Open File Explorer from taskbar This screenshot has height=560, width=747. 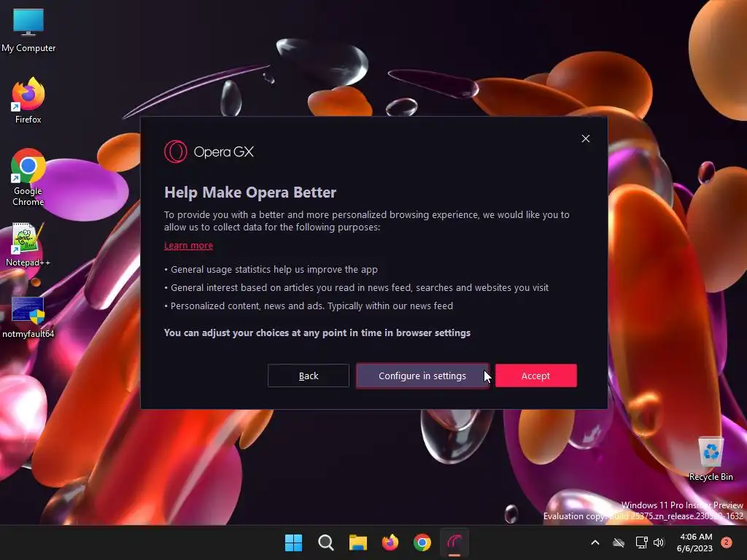(357, 542)
